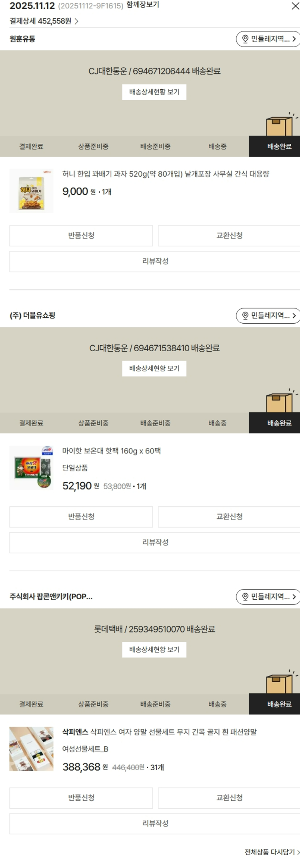Viewport: 300px width, 868px height.
Task: Open the 마이핫 보온대 핫팩 product title
Action: tap(112, 451)
